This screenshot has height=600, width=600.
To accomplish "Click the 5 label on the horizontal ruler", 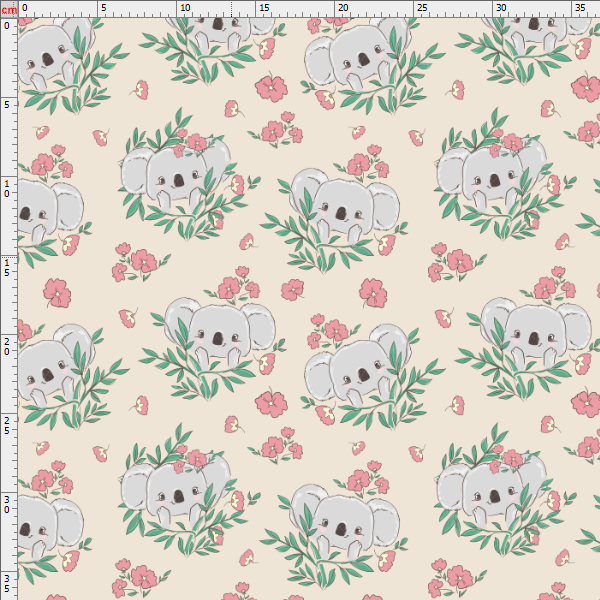I will [104, 7].
